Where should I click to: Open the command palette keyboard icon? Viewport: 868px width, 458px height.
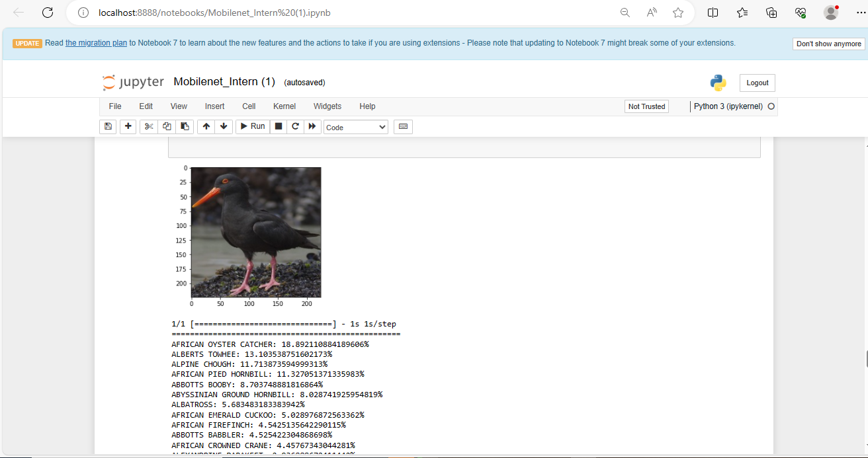(403, 126)
